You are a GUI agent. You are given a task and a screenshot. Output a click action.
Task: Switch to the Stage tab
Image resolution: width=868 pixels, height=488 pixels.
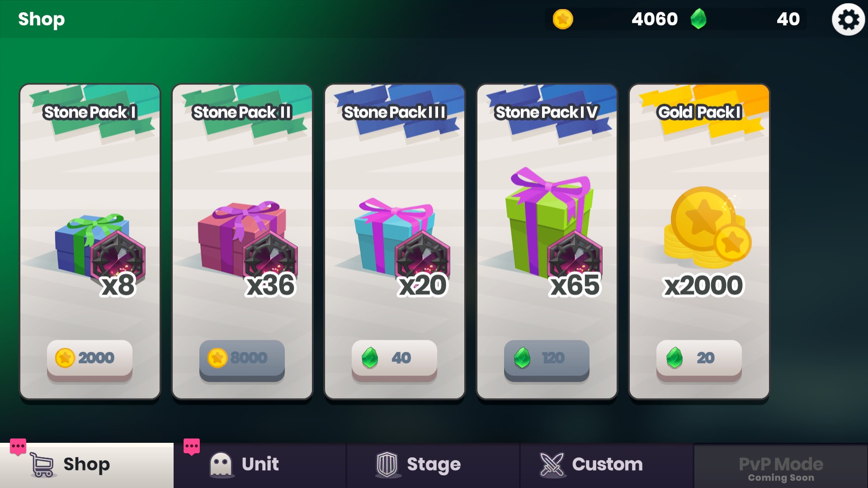[x=433, y=465]
